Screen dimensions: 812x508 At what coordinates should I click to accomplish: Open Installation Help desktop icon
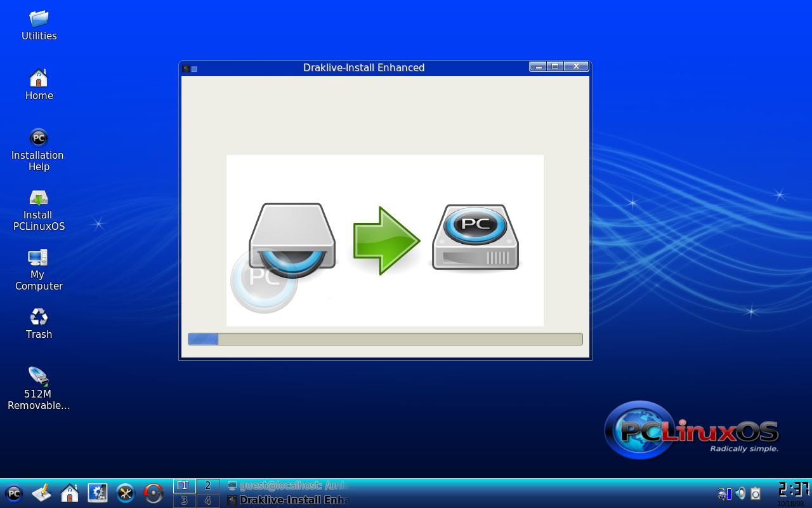(x=38, y=150)
